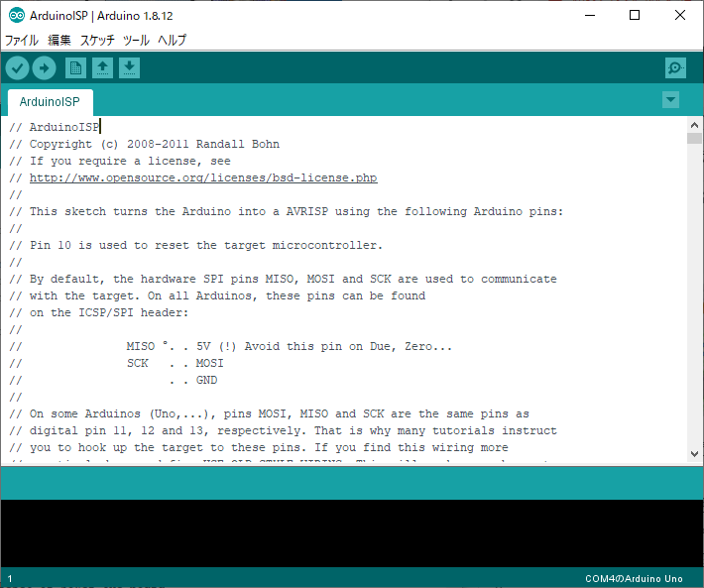Image resolution: width=704 pixels, height=588 pixels.
Task: Select the ArduinoISP sketch tab
Action: [50, 102]
